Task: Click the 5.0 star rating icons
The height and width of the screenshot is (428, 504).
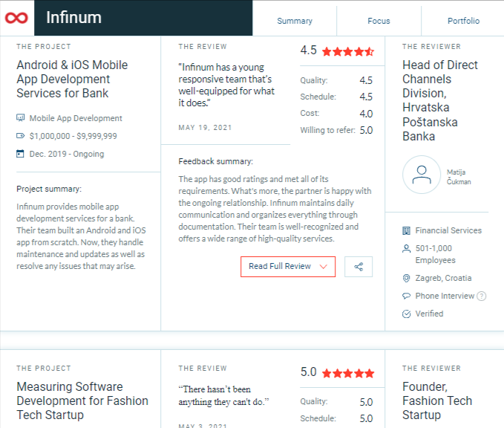Action: 348,373
